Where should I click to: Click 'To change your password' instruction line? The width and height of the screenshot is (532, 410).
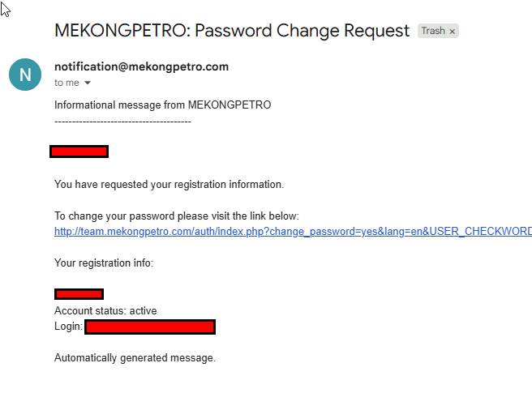point(177,216)
